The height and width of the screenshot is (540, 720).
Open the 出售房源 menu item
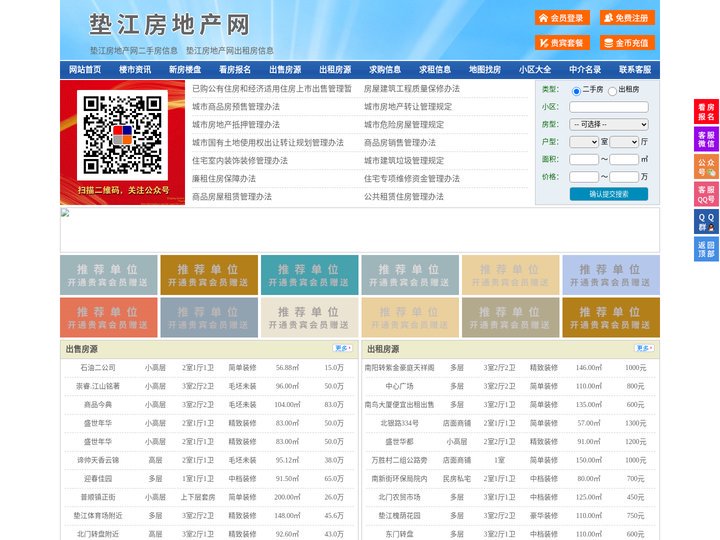285,70
